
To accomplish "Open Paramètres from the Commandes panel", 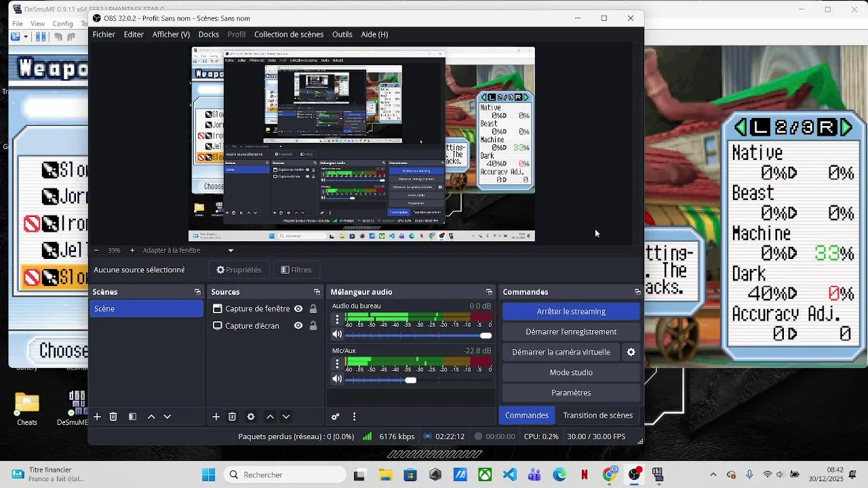I will (571, 393).
